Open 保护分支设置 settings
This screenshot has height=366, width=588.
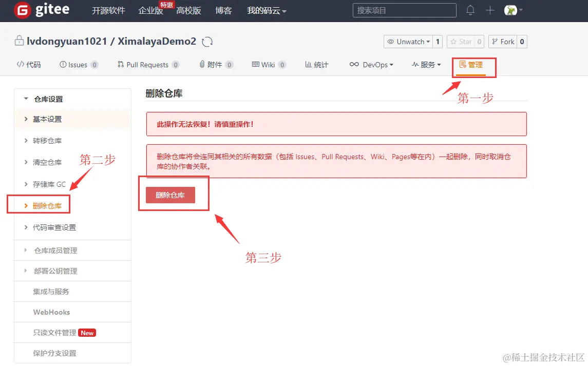(x=73, y=353)
